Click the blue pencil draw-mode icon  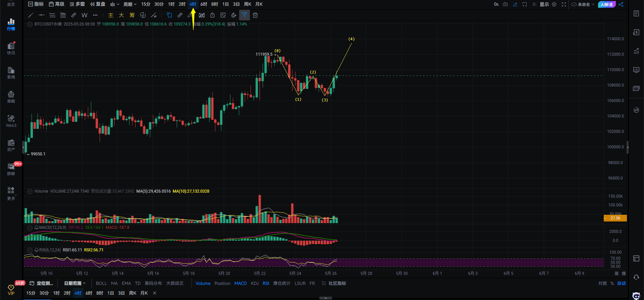click(x=515, y=4)
